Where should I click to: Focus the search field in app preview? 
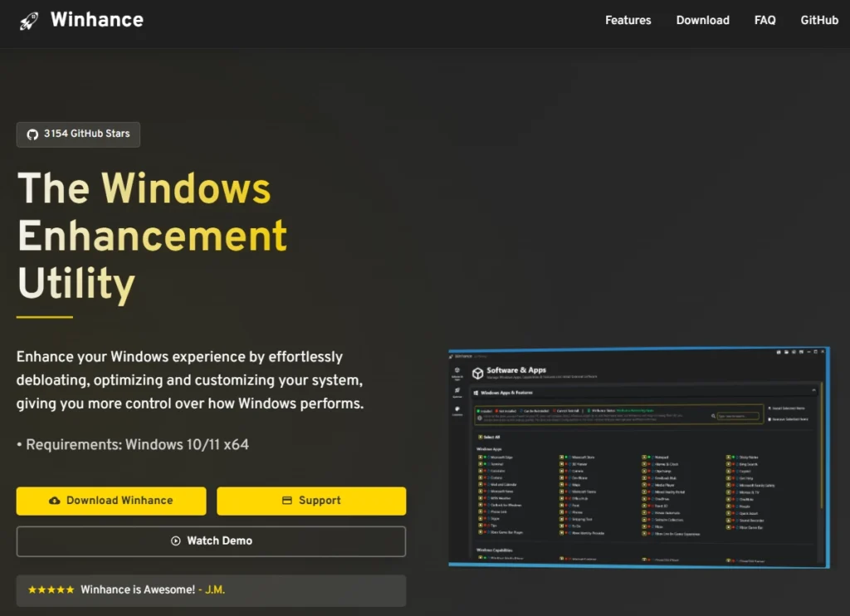click(739, 416)
